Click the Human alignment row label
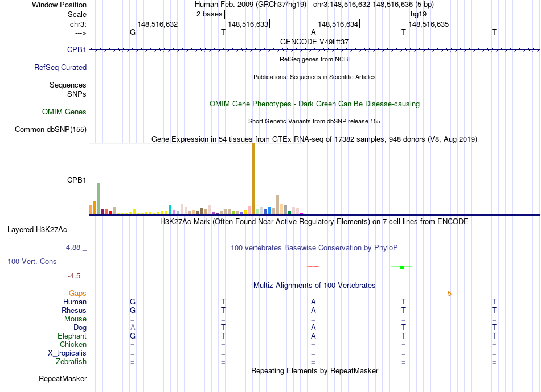Image resolution: width=541 pixels, height=392 pixels. pos(75,302)
